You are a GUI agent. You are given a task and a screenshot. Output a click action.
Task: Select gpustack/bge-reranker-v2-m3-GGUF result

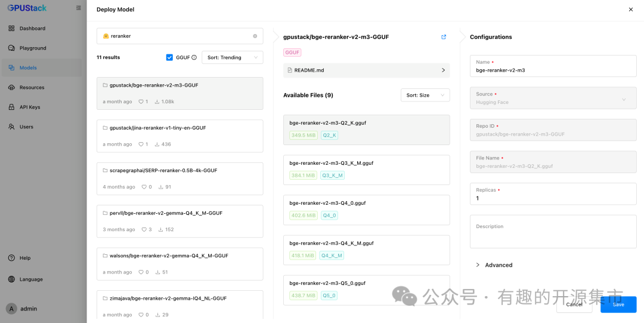pos(180,93)
